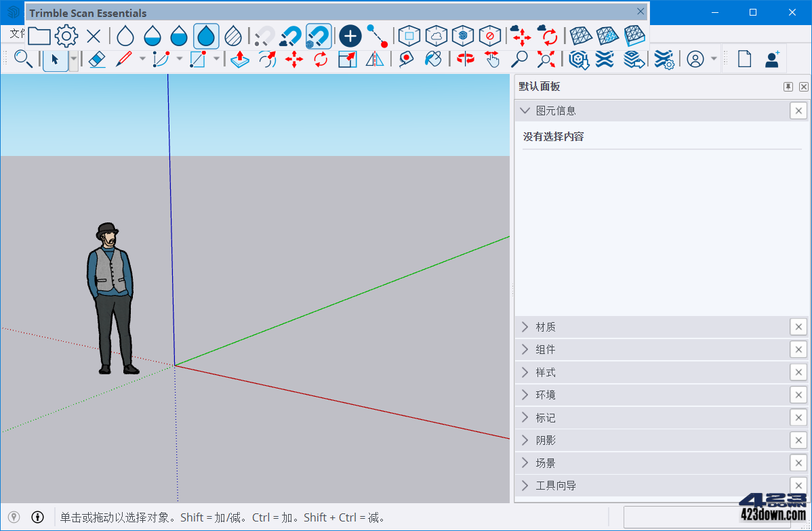The height and width of the screenshot is (531, 812).
Task: Close the 标记 panel section
Action: (x=798, y=417)
